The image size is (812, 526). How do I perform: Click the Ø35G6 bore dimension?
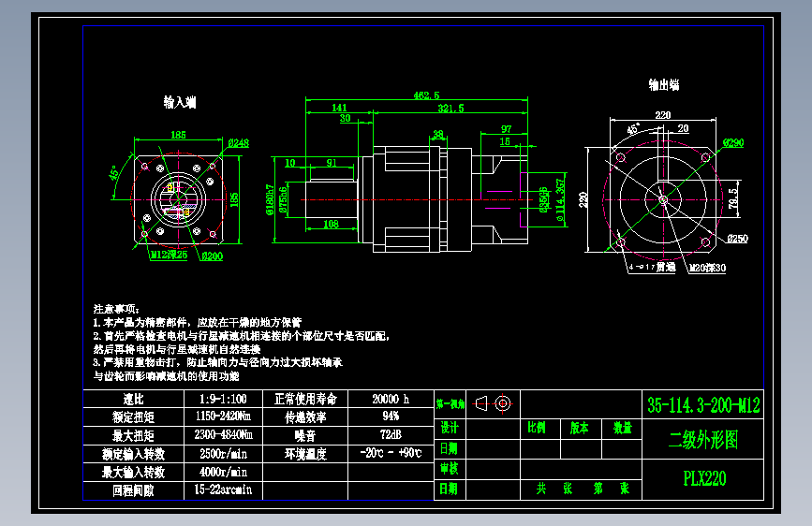[543, 199]
